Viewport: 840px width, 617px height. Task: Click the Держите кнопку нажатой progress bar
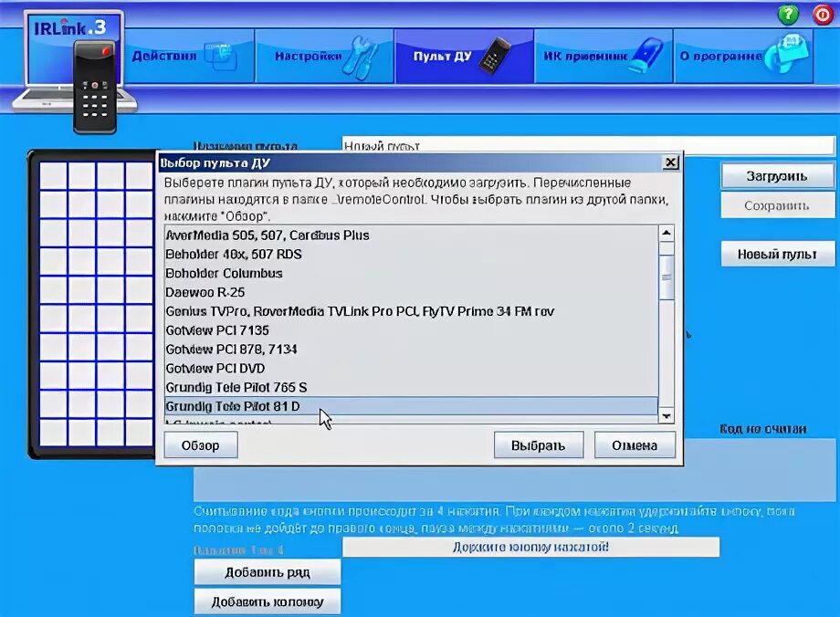[530, 548]
